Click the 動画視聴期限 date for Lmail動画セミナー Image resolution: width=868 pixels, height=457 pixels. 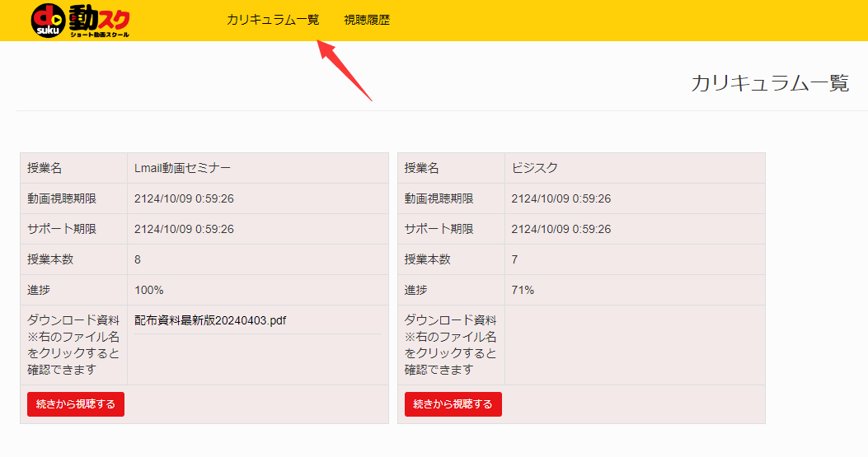pyautogui.click(x=185, y=198)
